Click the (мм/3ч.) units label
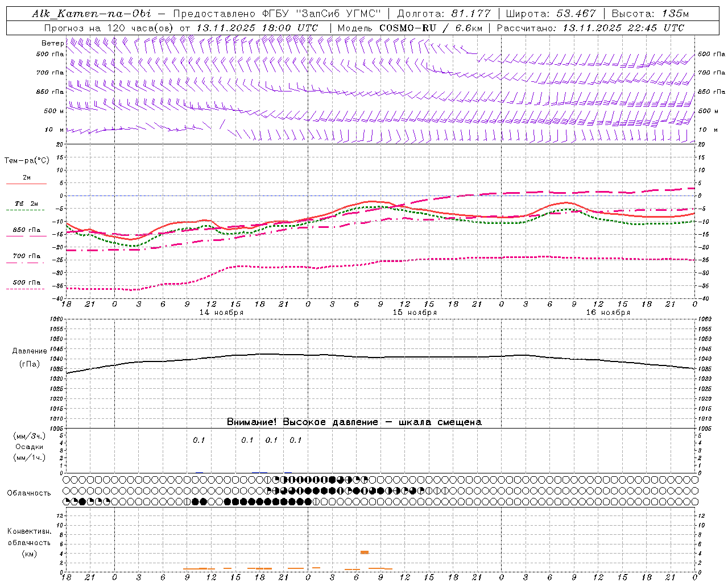728x582 pixels. (30, 436)
